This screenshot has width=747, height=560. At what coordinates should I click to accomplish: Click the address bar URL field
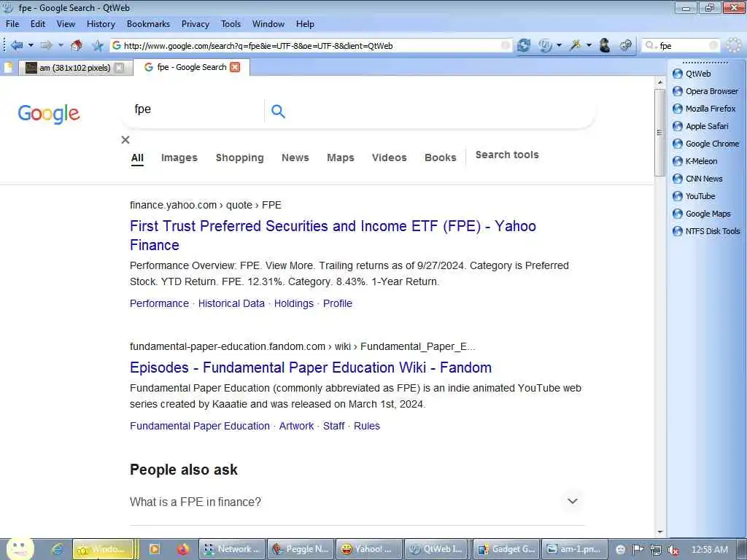tap(311, 46)
